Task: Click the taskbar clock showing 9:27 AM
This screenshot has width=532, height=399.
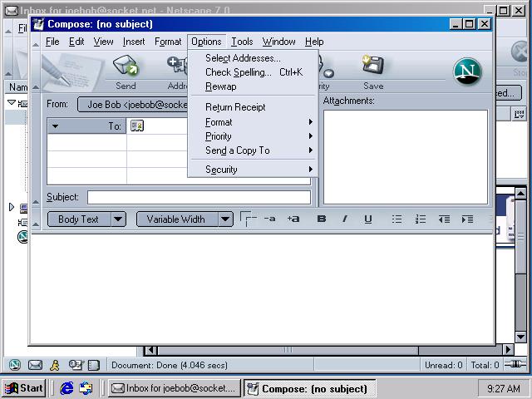Action: click(504, 388)
